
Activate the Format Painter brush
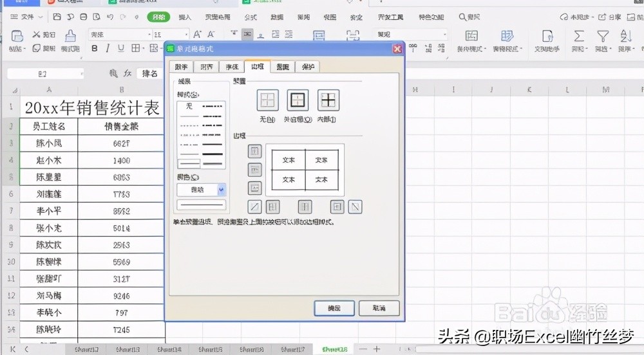71,35
